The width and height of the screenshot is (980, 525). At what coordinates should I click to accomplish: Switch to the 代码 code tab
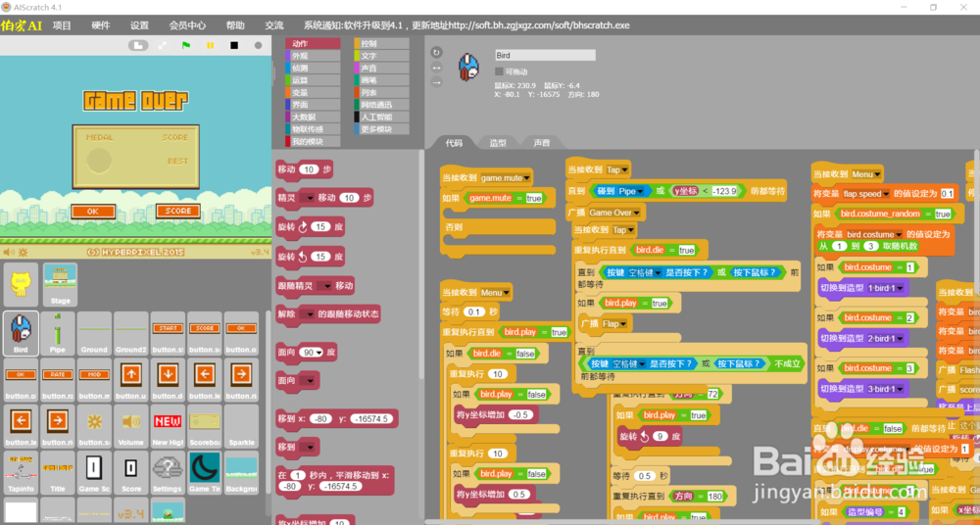[x=454, y=142]
